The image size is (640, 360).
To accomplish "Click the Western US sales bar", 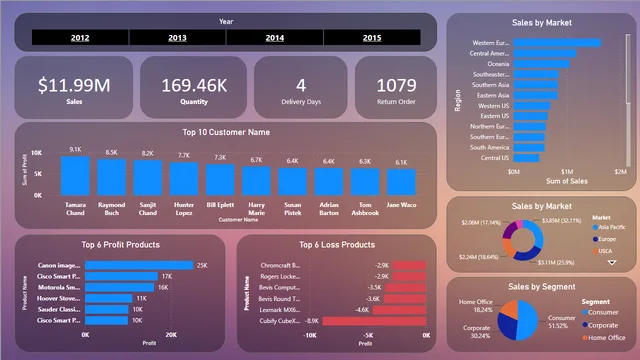I will click(532, 106).
